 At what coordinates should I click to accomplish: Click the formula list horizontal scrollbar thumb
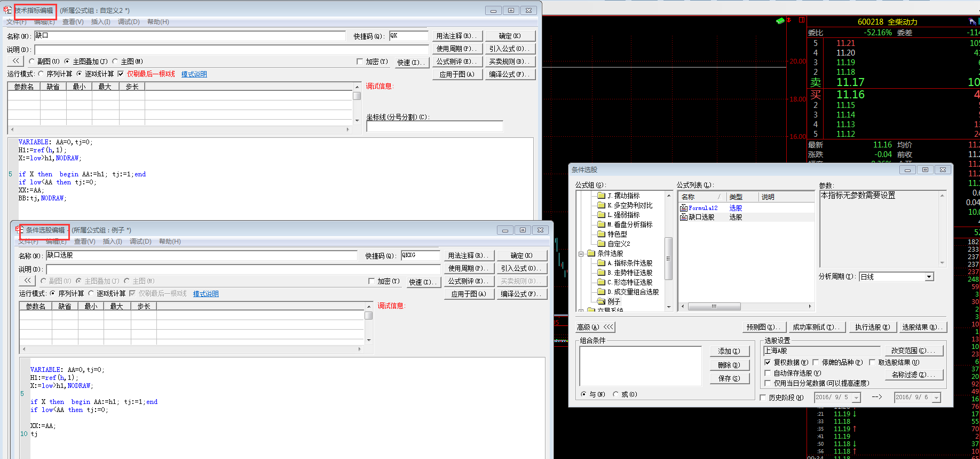pyautogui.click(x=714, y=307)
